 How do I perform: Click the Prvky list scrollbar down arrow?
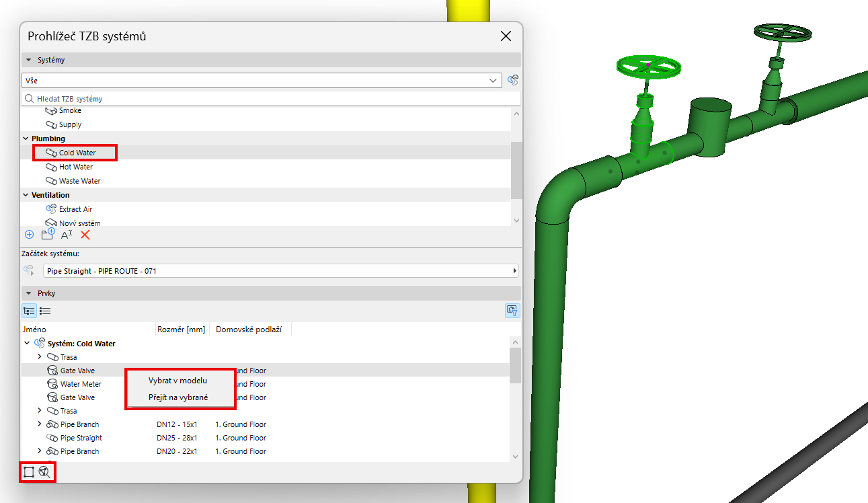[x=515, y=457]
